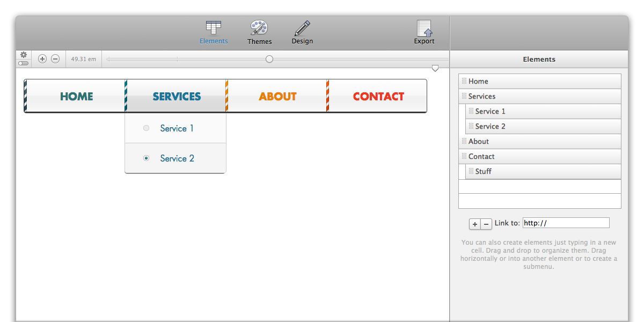Click the Elements panel header
Screen dimensions: 644x322
(539, 59)
